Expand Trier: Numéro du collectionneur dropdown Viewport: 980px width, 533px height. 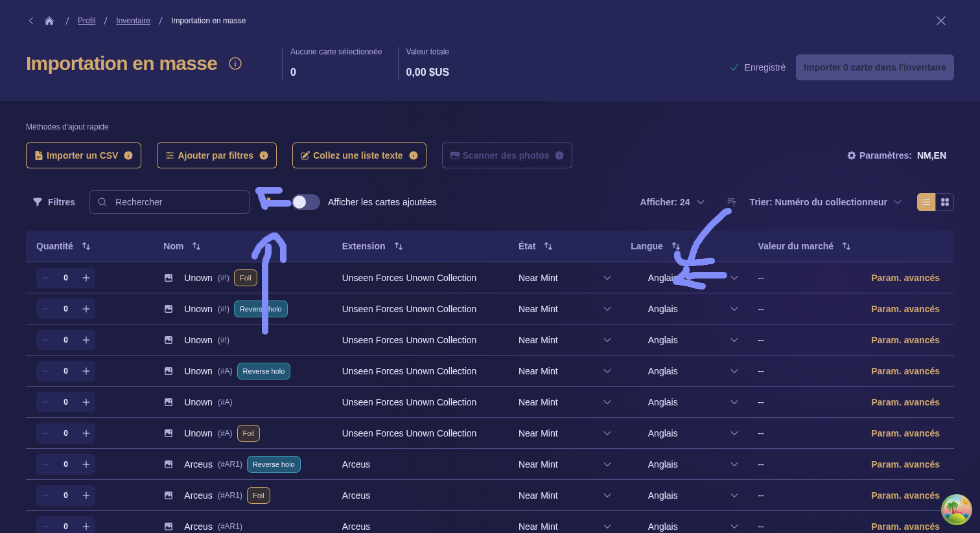[825, 202]
